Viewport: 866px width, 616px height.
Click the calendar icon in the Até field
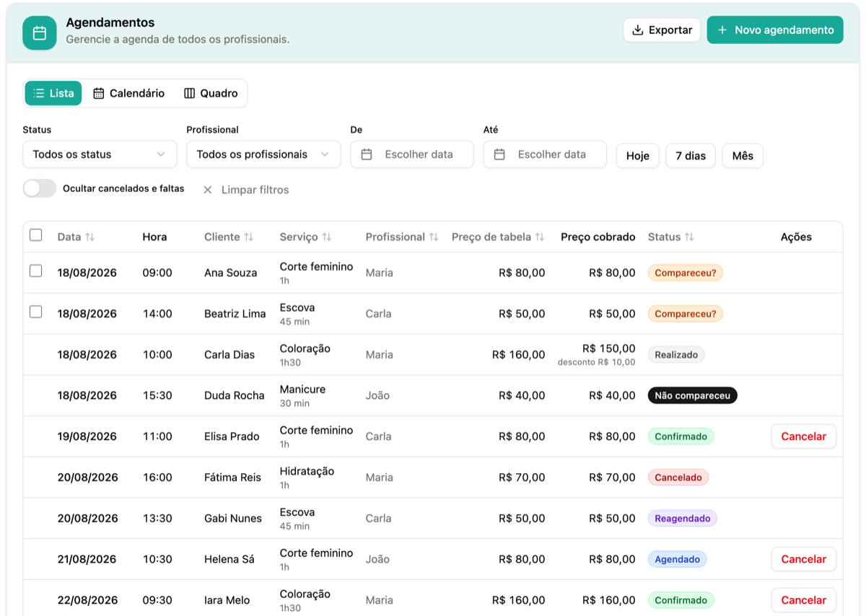pos(499,154)
